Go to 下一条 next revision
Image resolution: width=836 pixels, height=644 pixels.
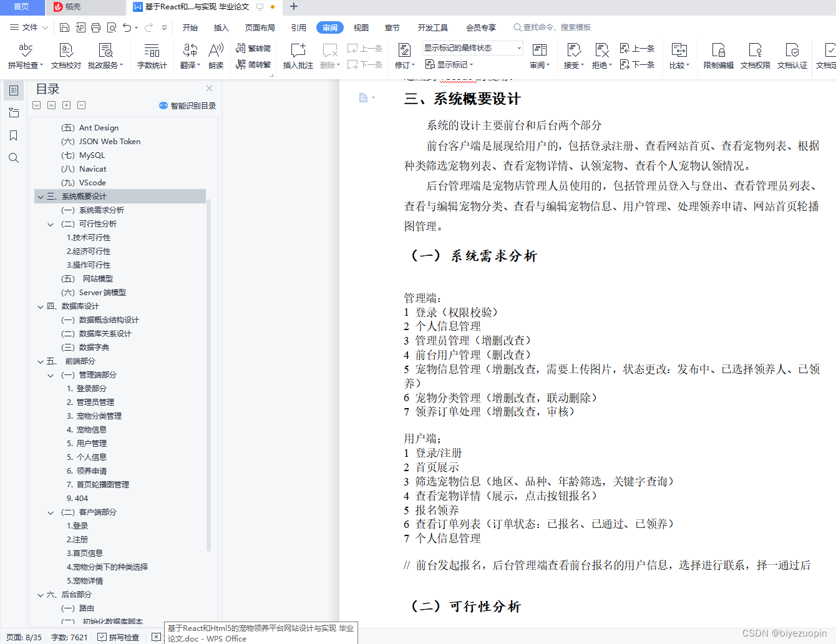[637, 64]
